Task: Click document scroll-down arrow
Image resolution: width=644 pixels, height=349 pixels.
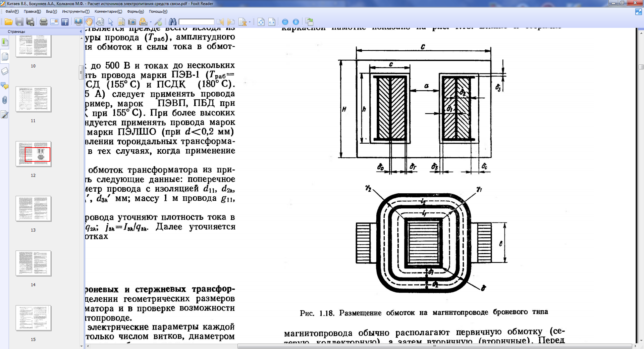Action: 641,341
